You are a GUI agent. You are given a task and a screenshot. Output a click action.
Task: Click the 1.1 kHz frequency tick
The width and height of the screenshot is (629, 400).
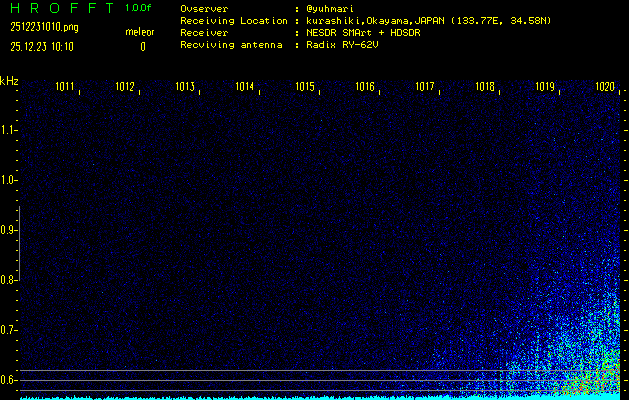[9, 130]
